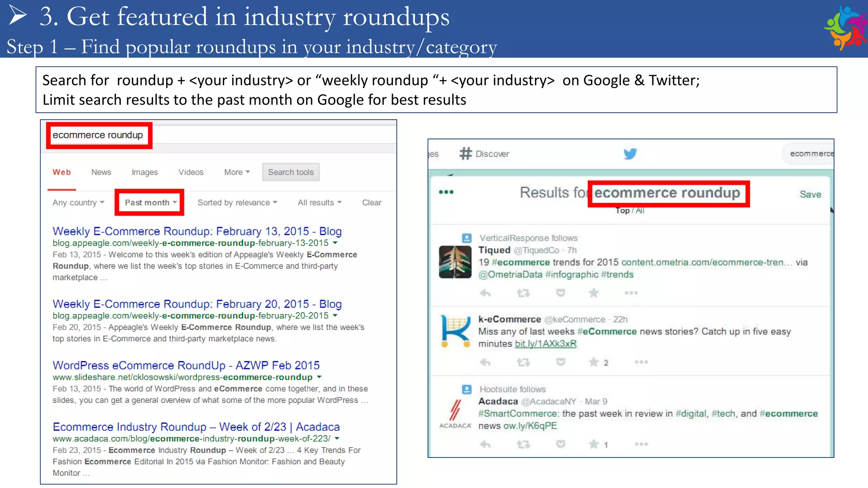Expand the Any country filter dropdown
This screenshot has height=488, width=868.
78,202
